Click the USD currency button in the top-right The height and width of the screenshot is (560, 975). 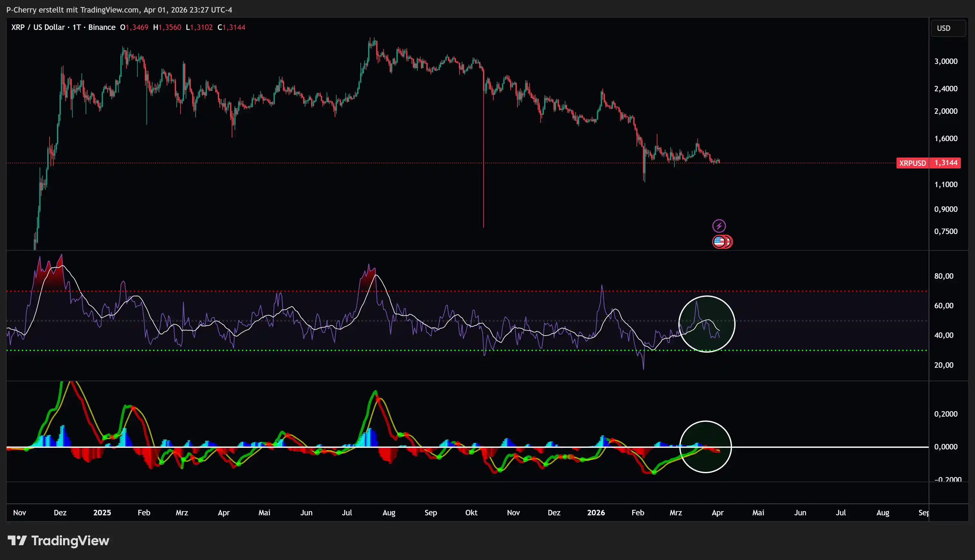tap(948, 28)
